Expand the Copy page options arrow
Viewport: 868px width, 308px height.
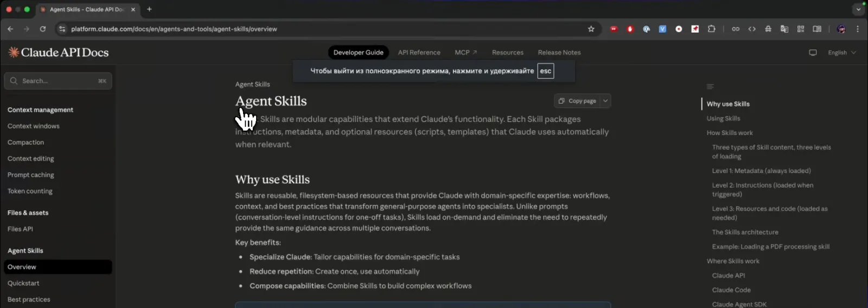pos(605,101)
